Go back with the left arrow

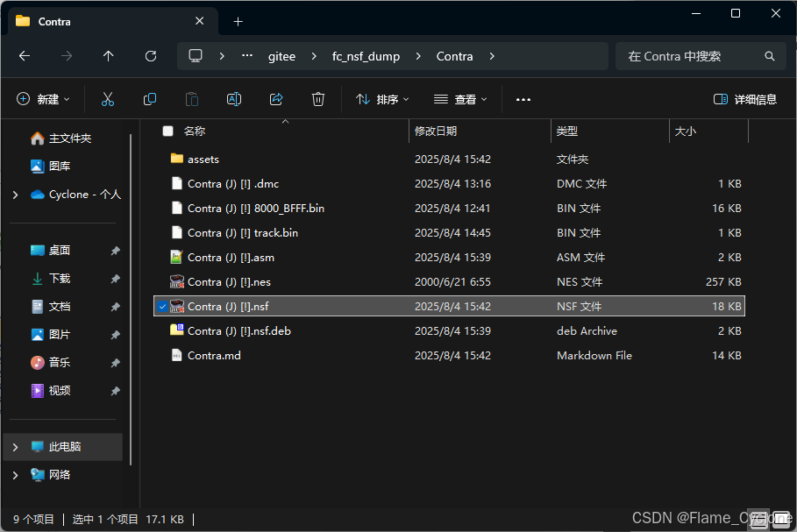25,56
